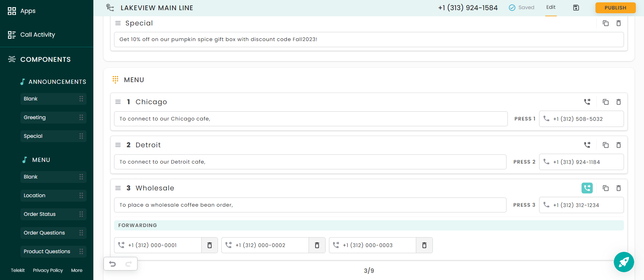Image resolution: width=644 pixels, height=280 pixels.
Task: Edit the Chicago phone number field
Action: 581,119
